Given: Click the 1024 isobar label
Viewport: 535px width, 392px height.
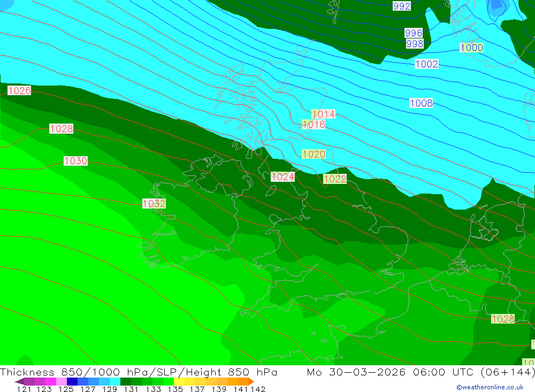Looking at the screenshot, I should click(x=283, y=176).
